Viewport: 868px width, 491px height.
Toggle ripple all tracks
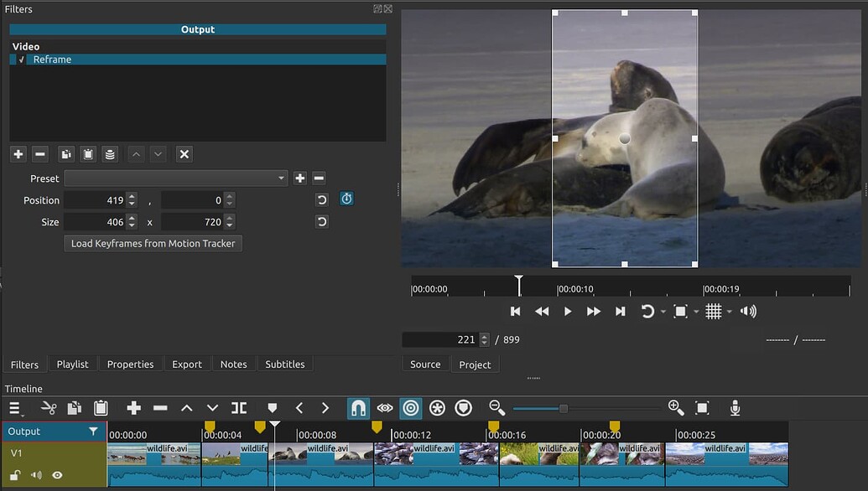(x=437, y=408)
